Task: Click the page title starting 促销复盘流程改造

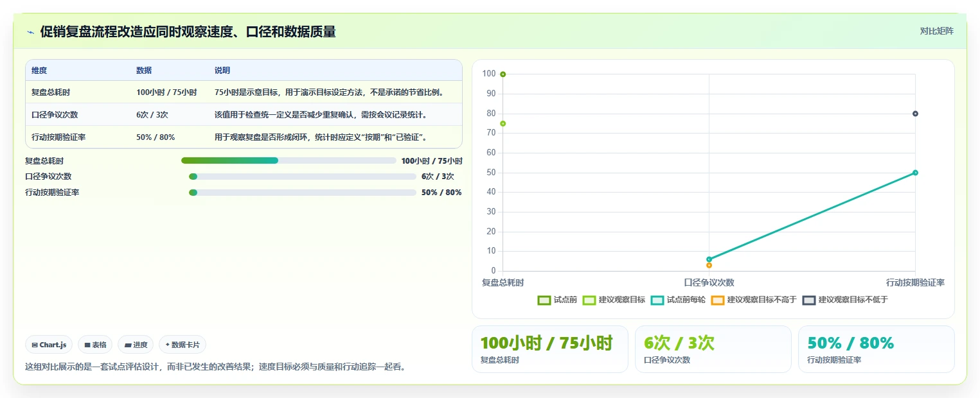Action: tap(188, 31)
